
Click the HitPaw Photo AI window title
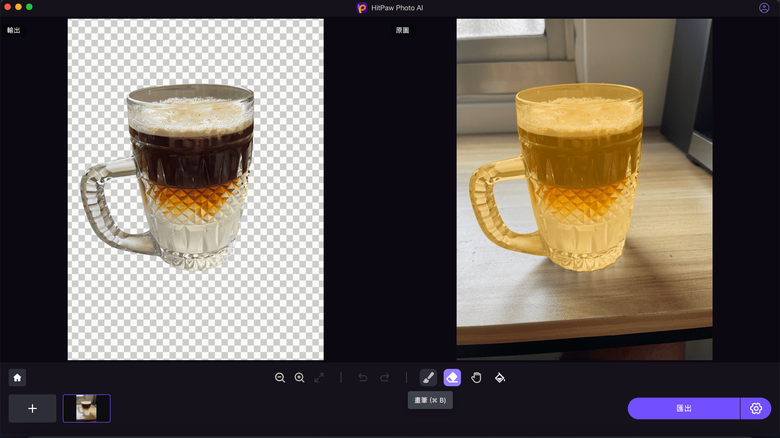397,7
